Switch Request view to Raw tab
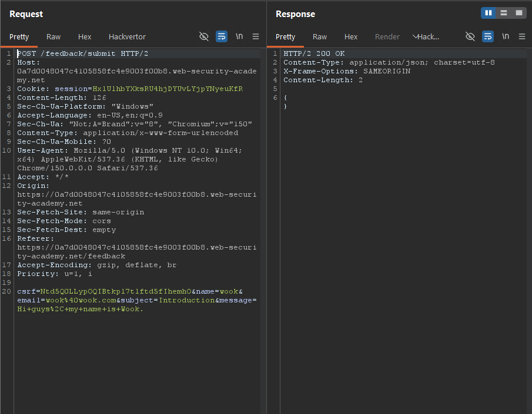The width and height of the screenshot is (532, 414). (x=53, y=36)
